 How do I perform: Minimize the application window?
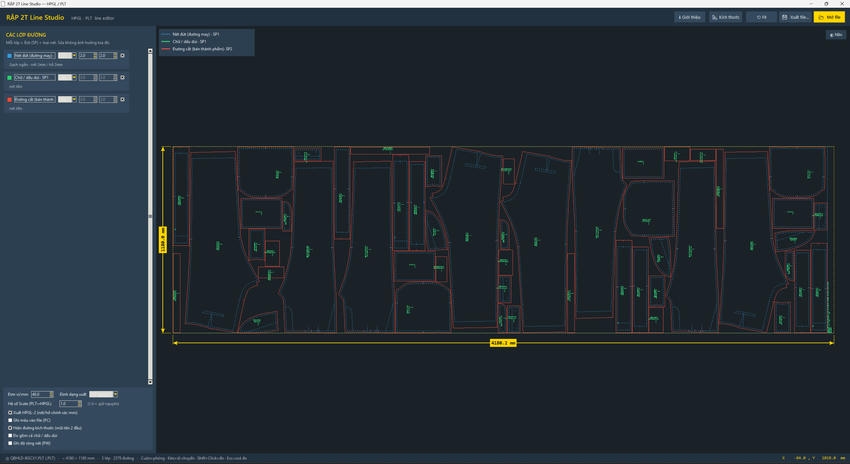click(812, 3)
